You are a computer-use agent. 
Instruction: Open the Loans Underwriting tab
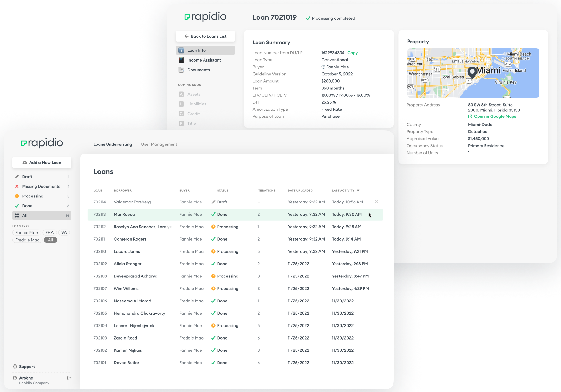pyautogui.click(x=113, y=144)
